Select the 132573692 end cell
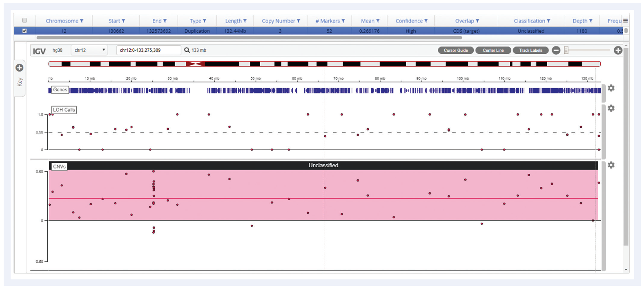The image size is (644, 290). pos(158,31)
